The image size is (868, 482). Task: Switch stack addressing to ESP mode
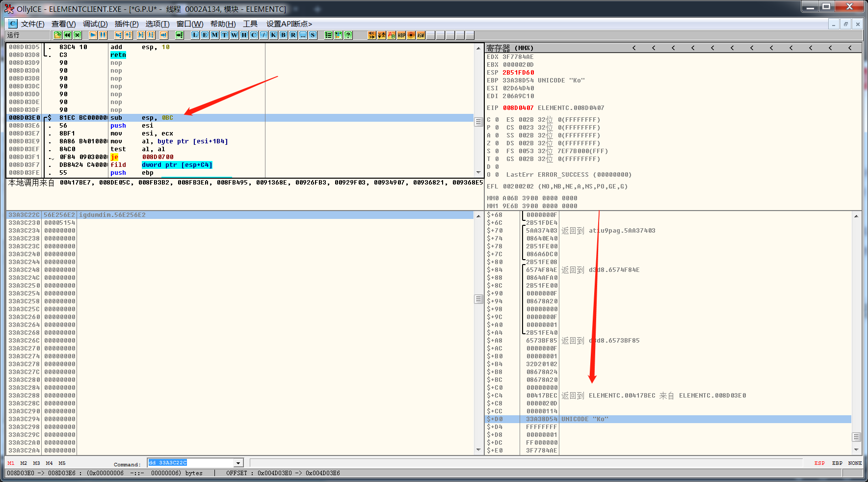[x=819, y=463]
